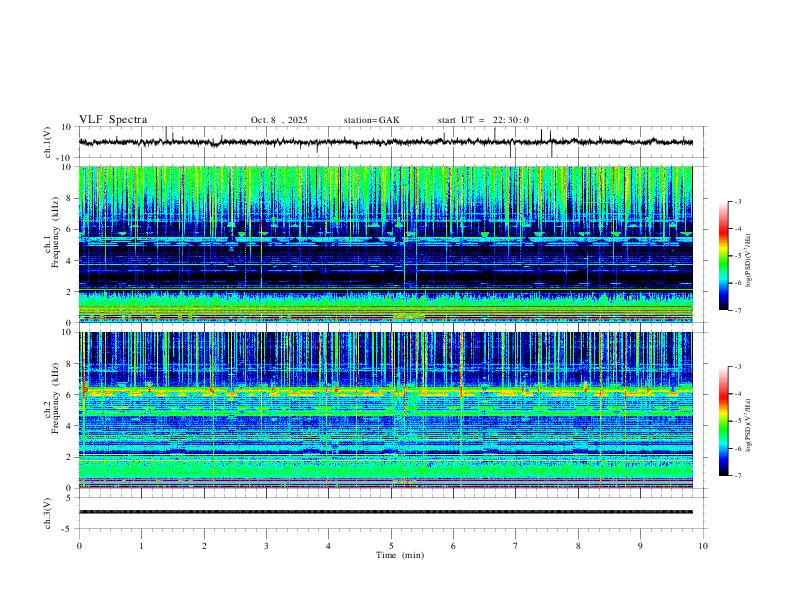Click the ch.2 colorbar log(PSD) label
This screenshot has height=612, width=792.
(x=749, y=425)
